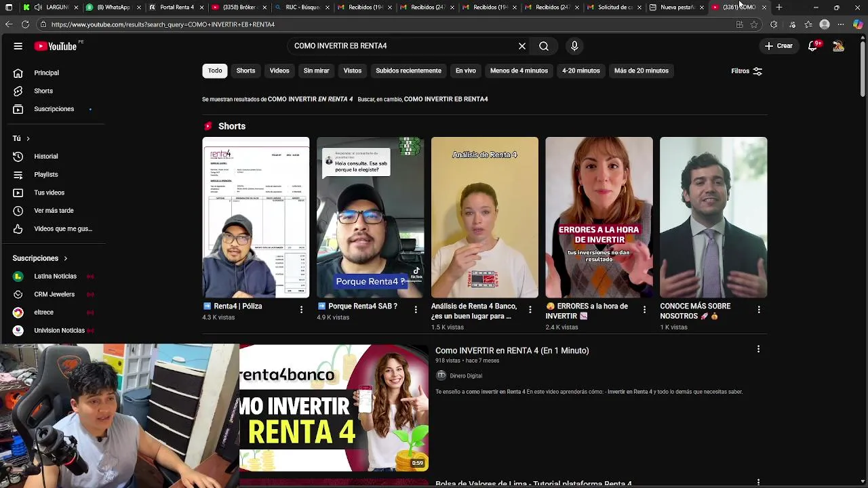Open the notifications bell
Viewport: 868px width, 488px height.
tap(813, 46)
